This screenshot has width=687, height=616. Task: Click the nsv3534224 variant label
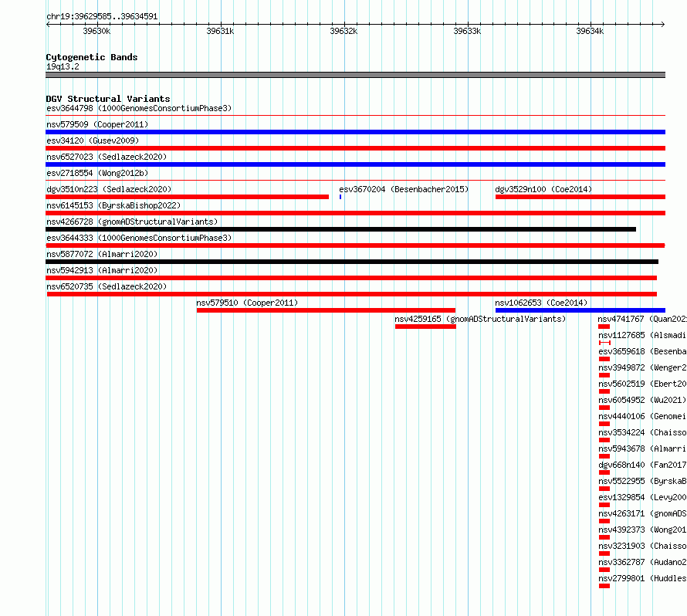tap(642, 432)
